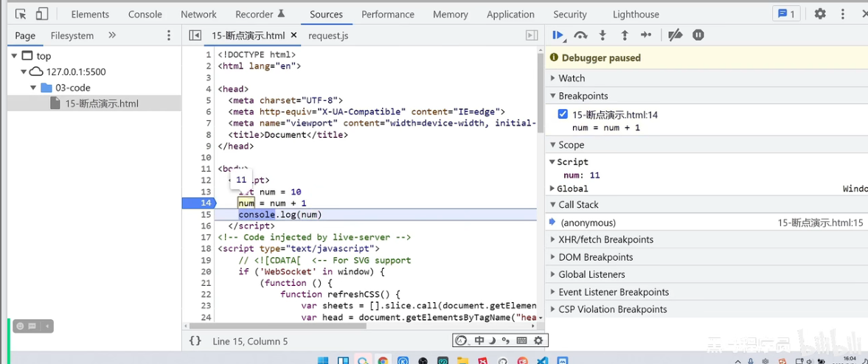This screenshot has width=868, height=364.
Task: Open the Security panel
Action: (569, 15)
